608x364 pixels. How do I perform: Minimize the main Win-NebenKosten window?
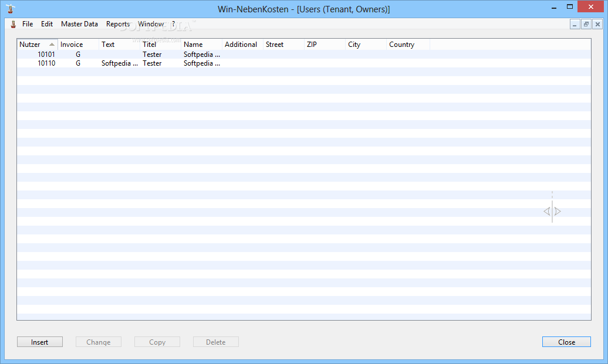pyautogui.click(x=554, y=8)
